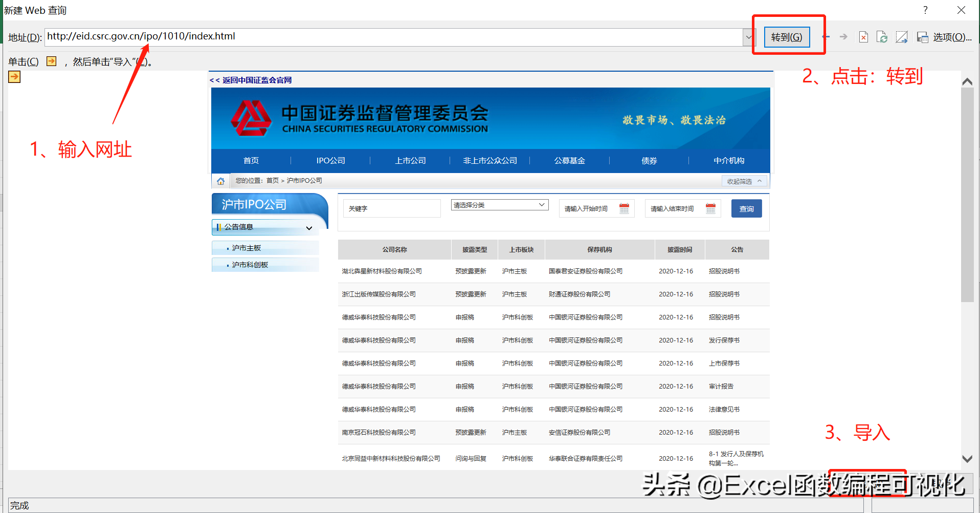The image size is (980, 513).
Task: Click the refresh page icon
Action: [882, 37]
